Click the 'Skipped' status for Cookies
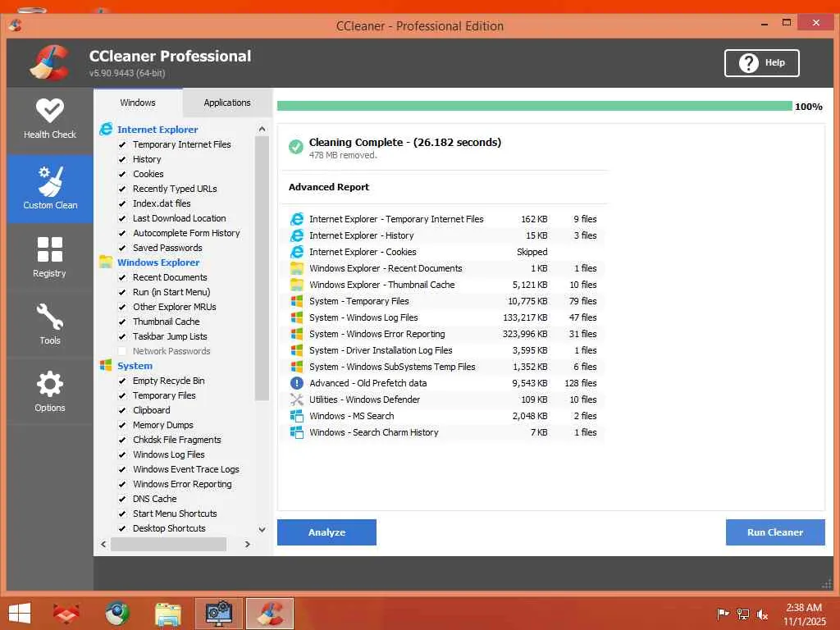 point(532,252)
